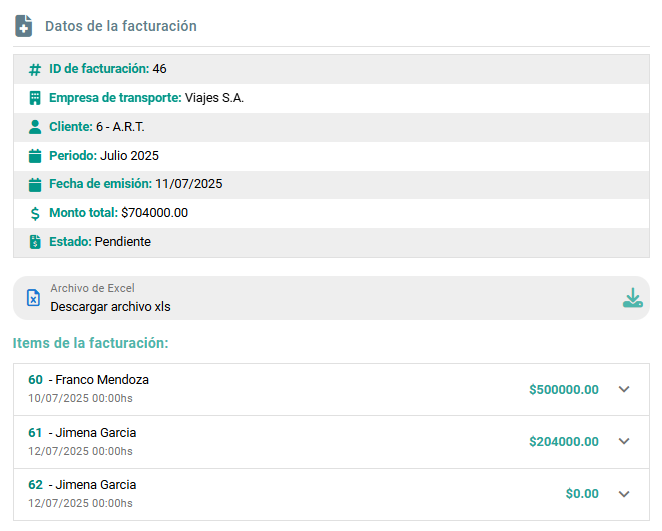Click the Viajes S.A. company value
The image size is (662, 531).
(x=214, y=98)
